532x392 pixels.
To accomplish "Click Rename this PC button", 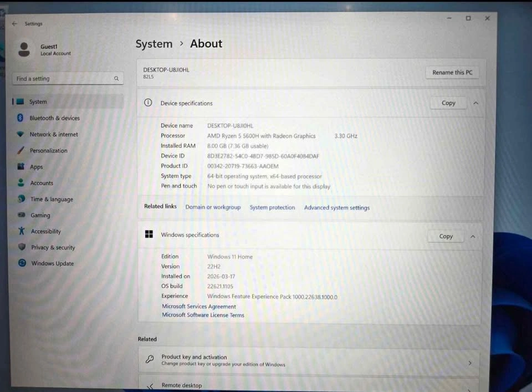I will coord(452,72).
